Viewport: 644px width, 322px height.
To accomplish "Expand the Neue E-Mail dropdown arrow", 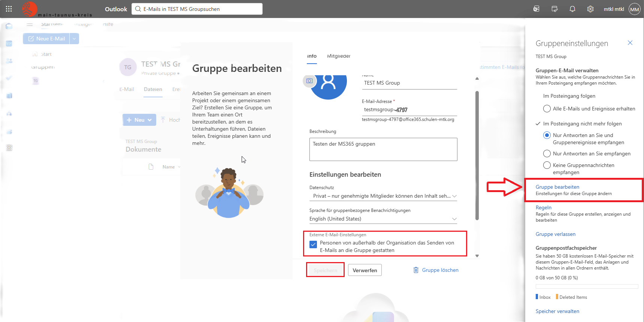I will pos(74,39).
